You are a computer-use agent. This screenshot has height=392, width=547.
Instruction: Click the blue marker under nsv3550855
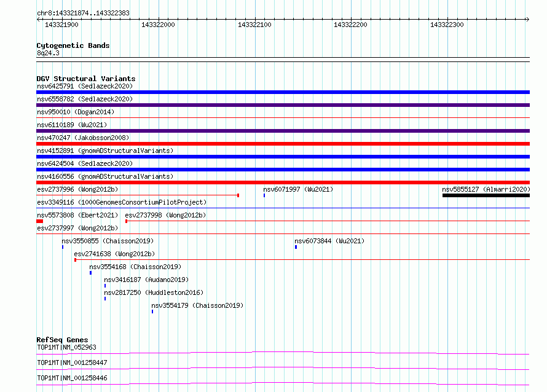tap(63, 247)
